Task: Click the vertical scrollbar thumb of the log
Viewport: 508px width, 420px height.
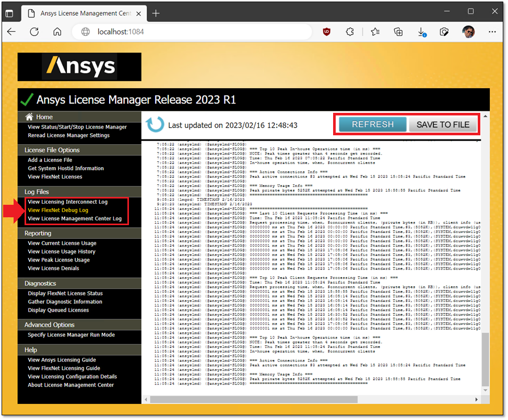Action: coord(486,360)
